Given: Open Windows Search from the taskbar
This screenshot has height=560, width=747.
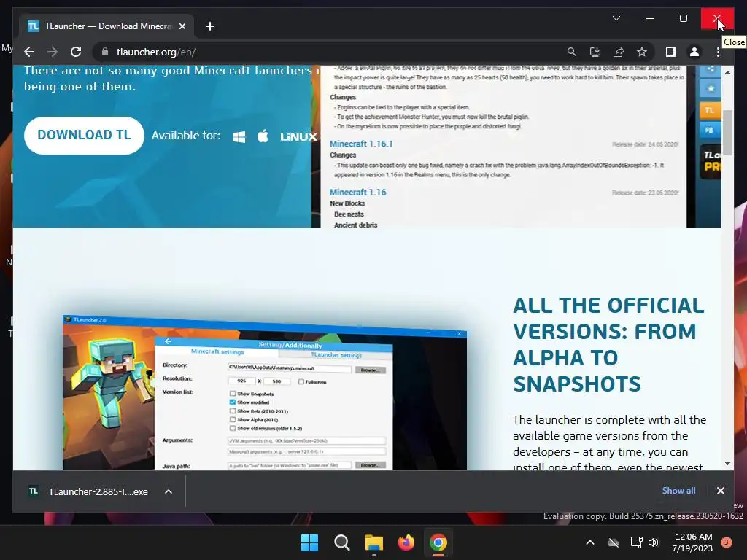Looking at the screenshot, I should click(x=341, y=542).
